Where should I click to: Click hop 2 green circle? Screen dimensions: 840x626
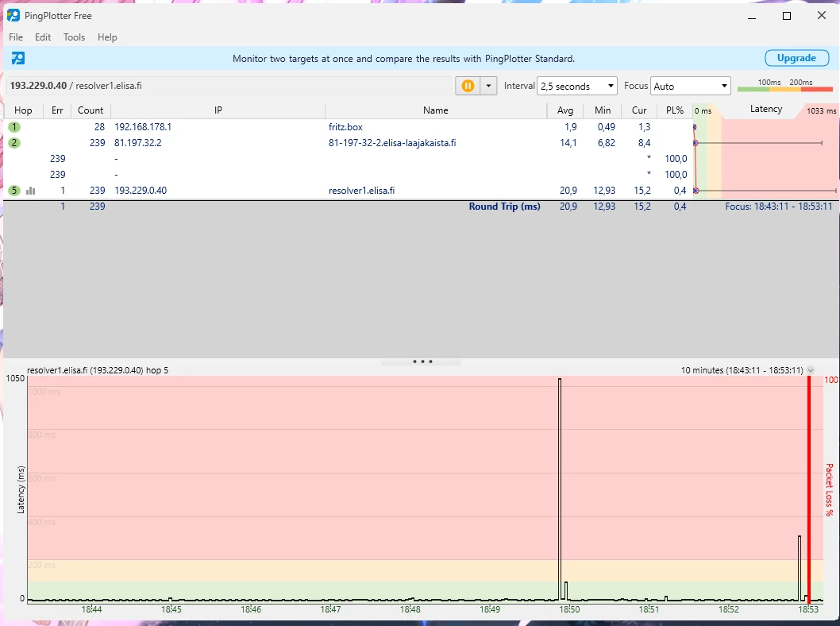pyautogui.click(x=14, y=143)
